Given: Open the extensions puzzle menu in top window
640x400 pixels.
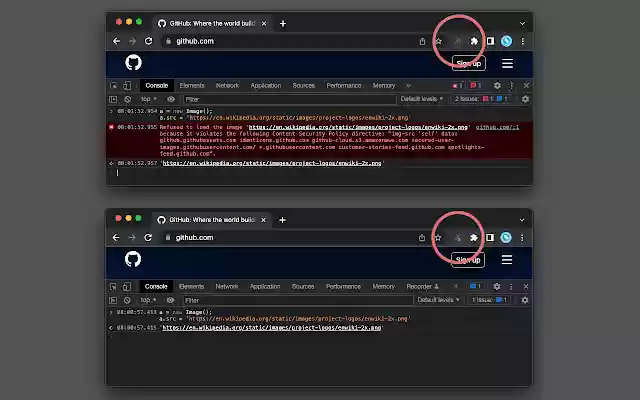Looking at the screenshot, I should (474, 41).
